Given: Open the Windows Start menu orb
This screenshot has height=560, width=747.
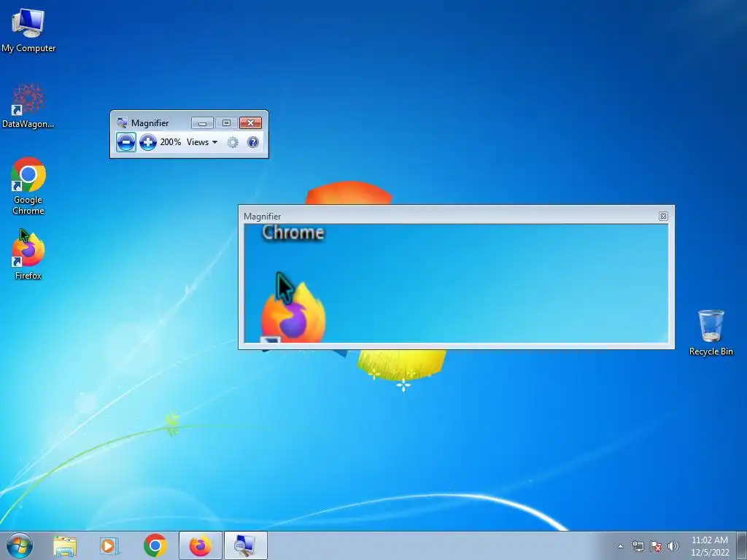Looking at the screenshot, I should point(19,545).
